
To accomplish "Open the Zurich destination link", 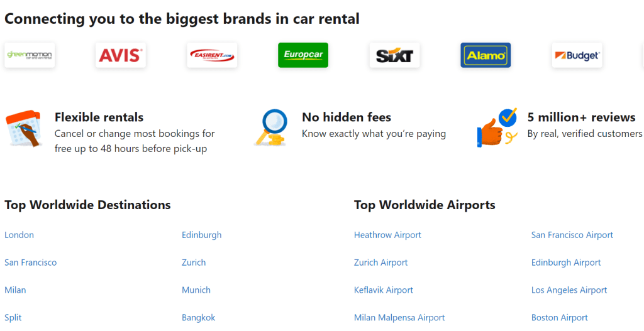I will click(194, 263).
